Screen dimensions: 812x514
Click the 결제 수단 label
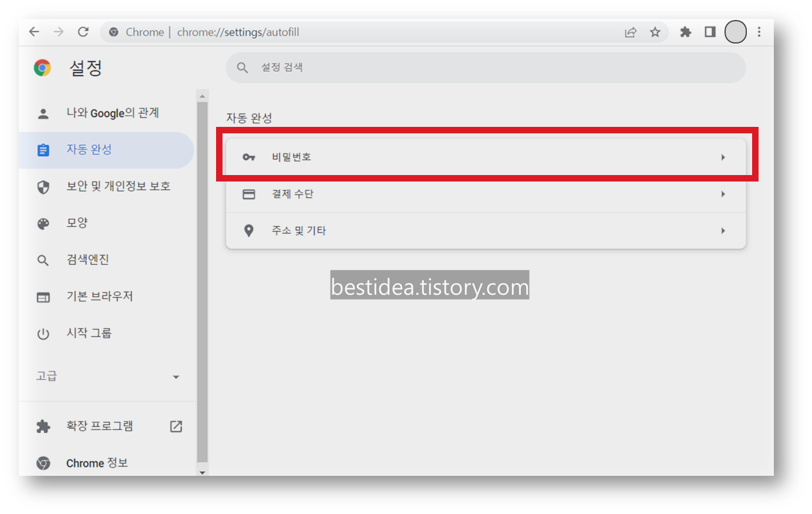(292, 194)
